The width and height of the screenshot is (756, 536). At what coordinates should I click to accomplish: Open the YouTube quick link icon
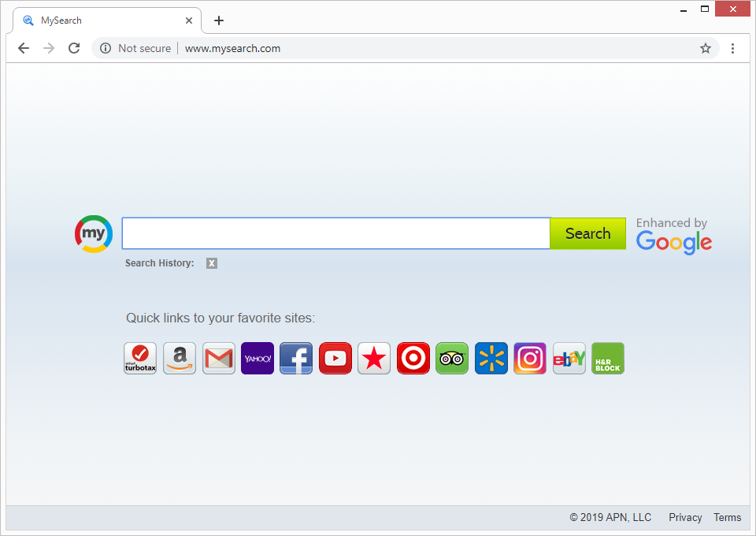pyautogui.click(x=335, y=359)
